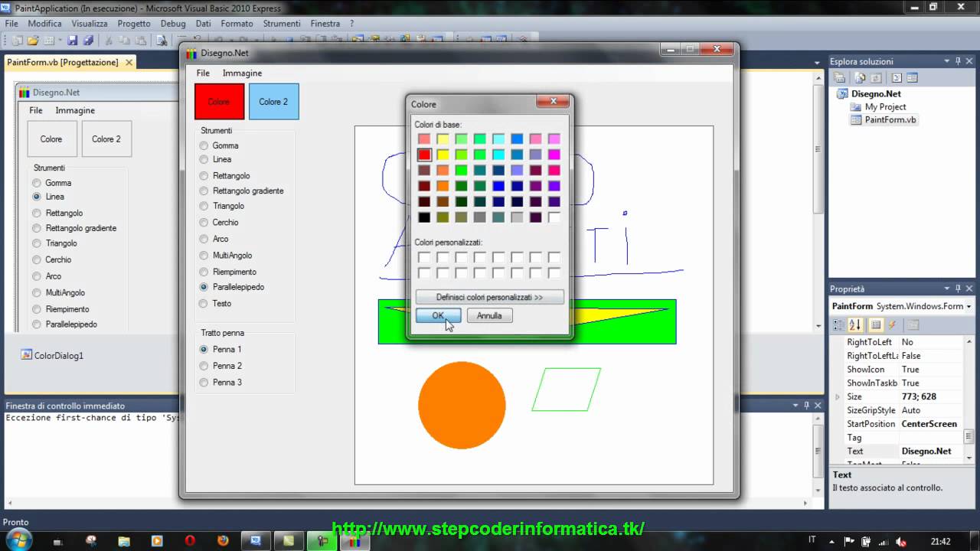Open Immagine menu in running Disegno.Net
The height and width of the screenshot is (551, 980).
242,73
